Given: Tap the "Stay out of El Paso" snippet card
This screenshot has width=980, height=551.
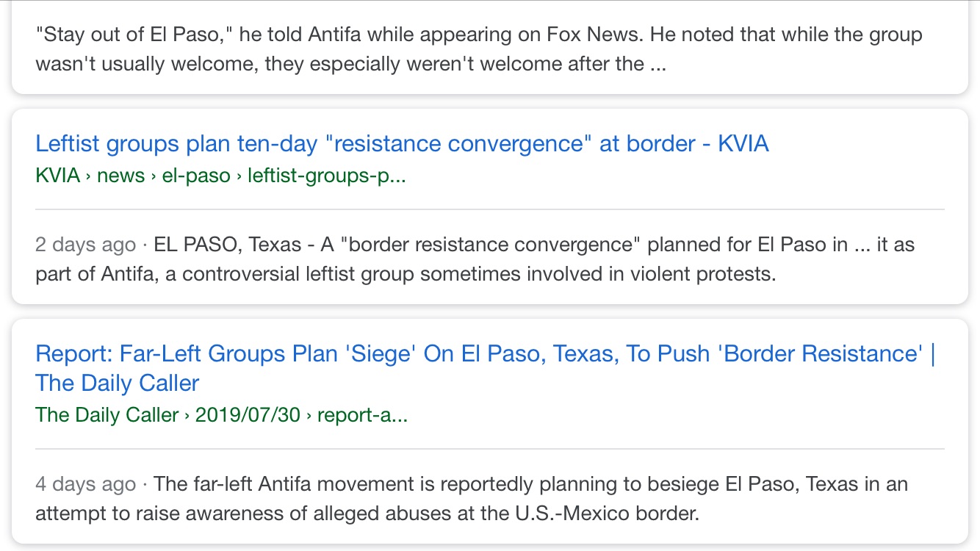Looking at the screenshot, I should tap(490, 48).
